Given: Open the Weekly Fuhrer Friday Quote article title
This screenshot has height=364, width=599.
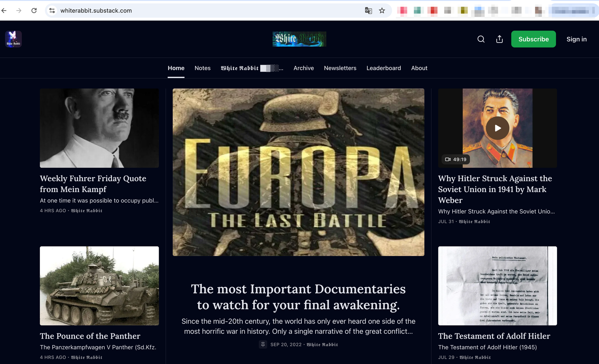Looking at the screenshot, I should click(x=93, y=184).
